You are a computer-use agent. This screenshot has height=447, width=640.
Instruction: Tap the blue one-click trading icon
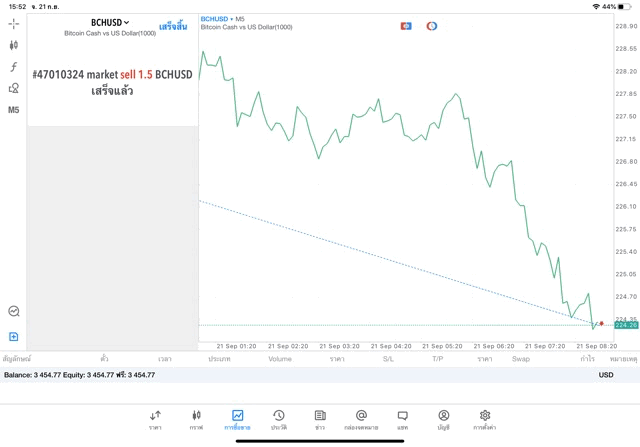coord(406,26)
